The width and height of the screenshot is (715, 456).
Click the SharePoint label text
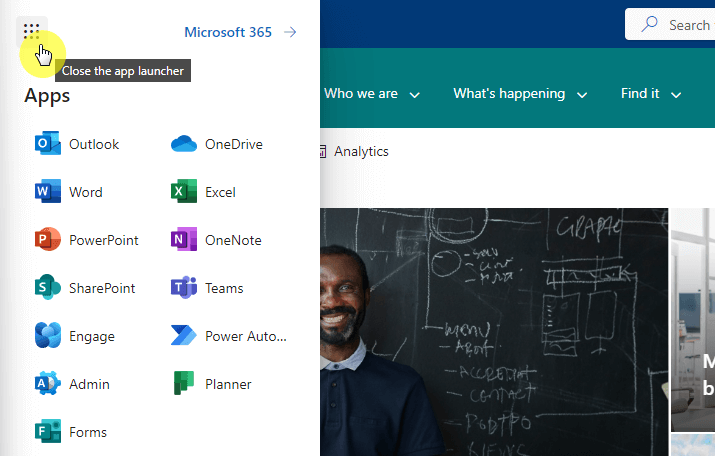point(102,288)
